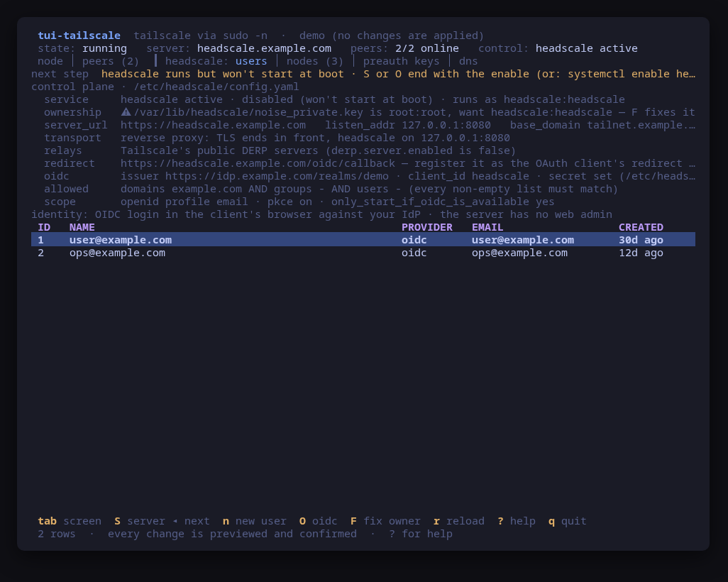The width and height of the screenshot is (728, 582).
Task: Switch to the node tab
Action: click(x=50, y=61)
